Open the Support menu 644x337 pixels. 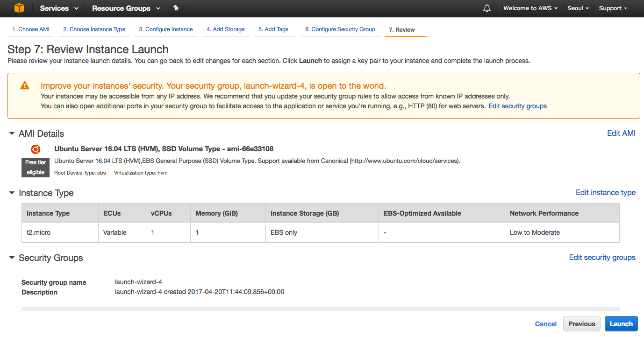(613, 8)
